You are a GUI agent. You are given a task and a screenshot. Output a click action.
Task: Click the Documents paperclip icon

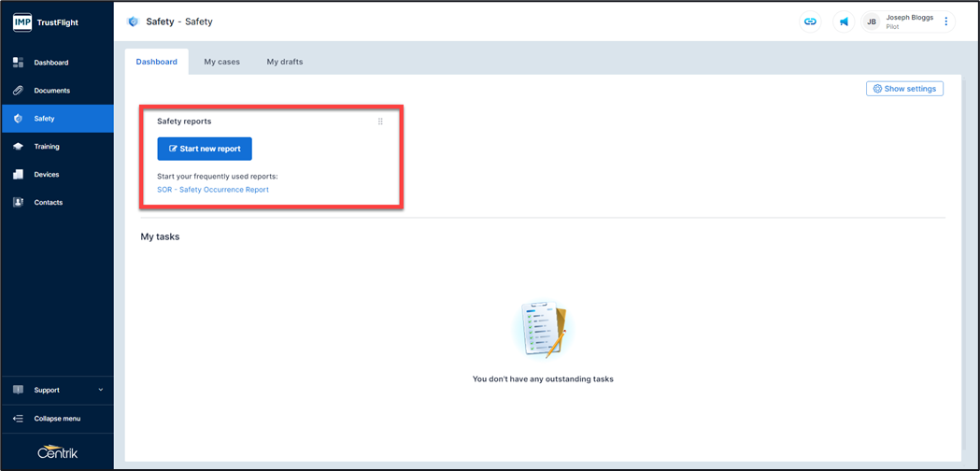(18, 91)
